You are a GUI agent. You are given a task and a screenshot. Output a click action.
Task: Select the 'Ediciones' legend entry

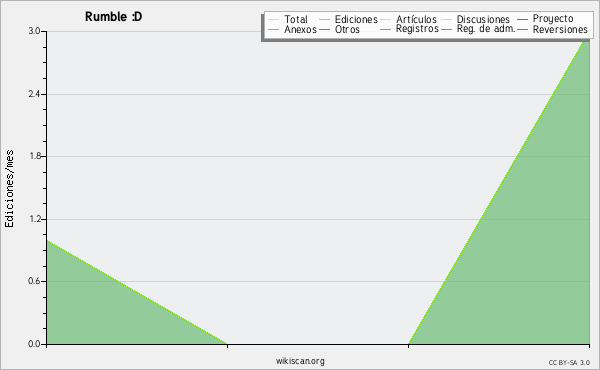356,20
